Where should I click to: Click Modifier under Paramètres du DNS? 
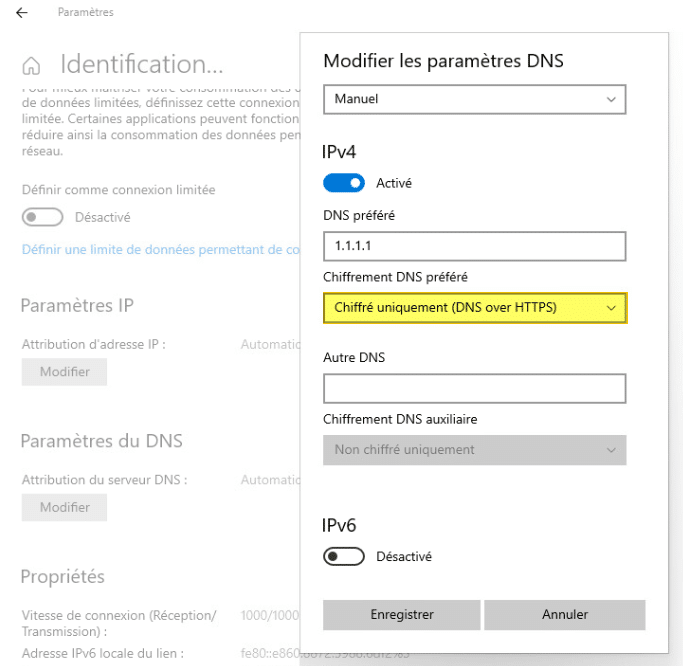64,507
